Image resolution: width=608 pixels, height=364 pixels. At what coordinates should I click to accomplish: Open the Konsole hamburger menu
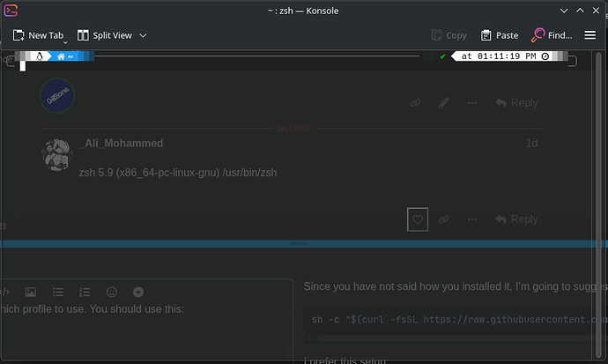(589, 35)
